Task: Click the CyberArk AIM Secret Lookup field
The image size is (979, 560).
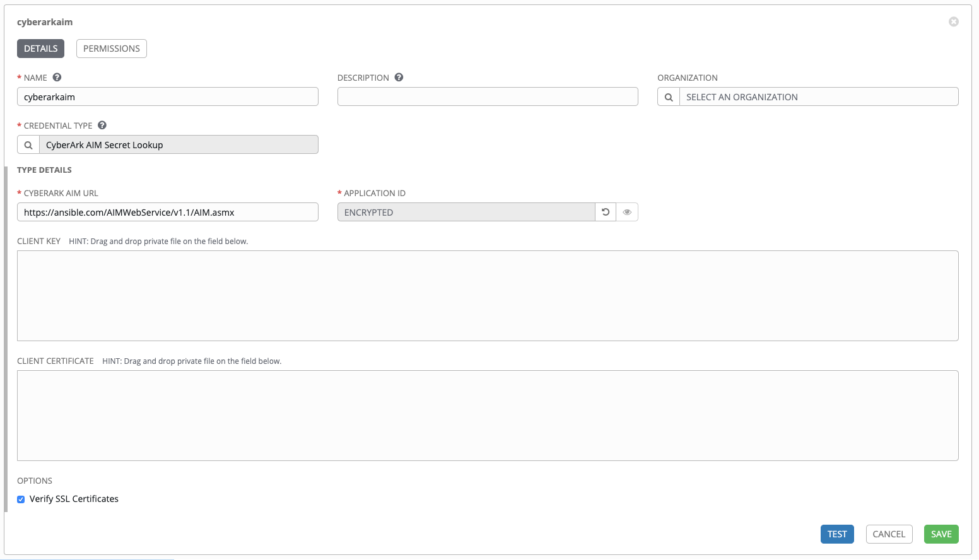Action: coord(179,145)
